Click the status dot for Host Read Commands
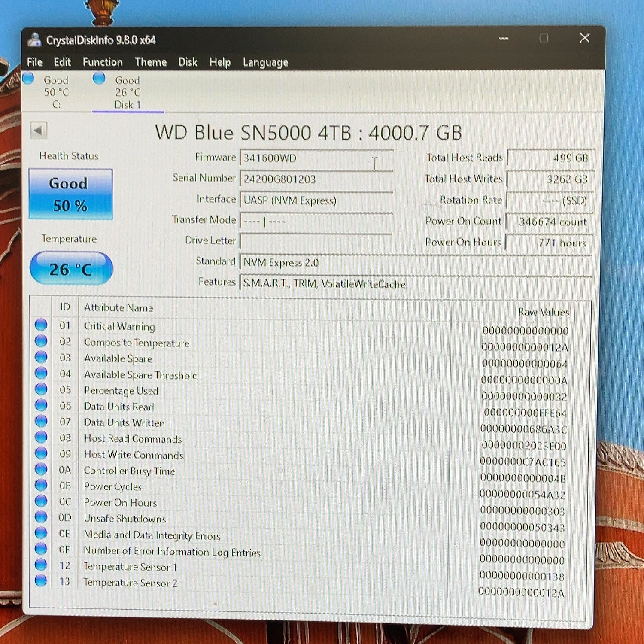The height and width of the screenshot is (644, 644). point(41,437)
